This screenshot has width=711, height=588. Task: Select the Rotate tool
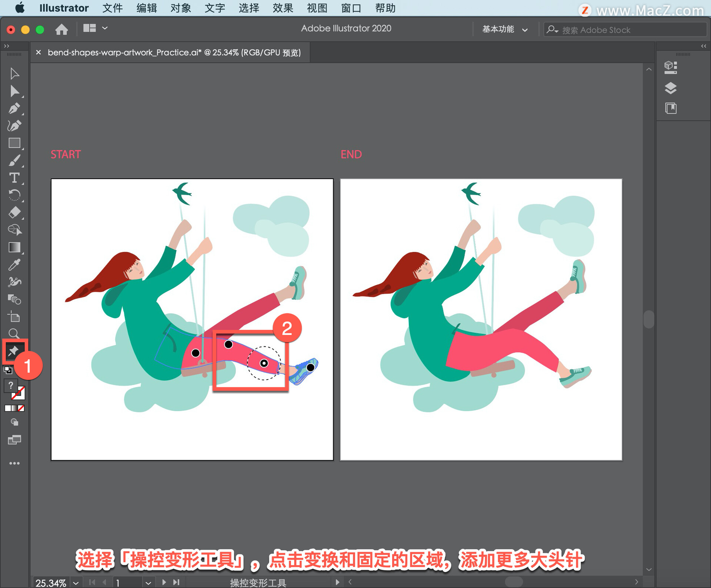point(14,195)
